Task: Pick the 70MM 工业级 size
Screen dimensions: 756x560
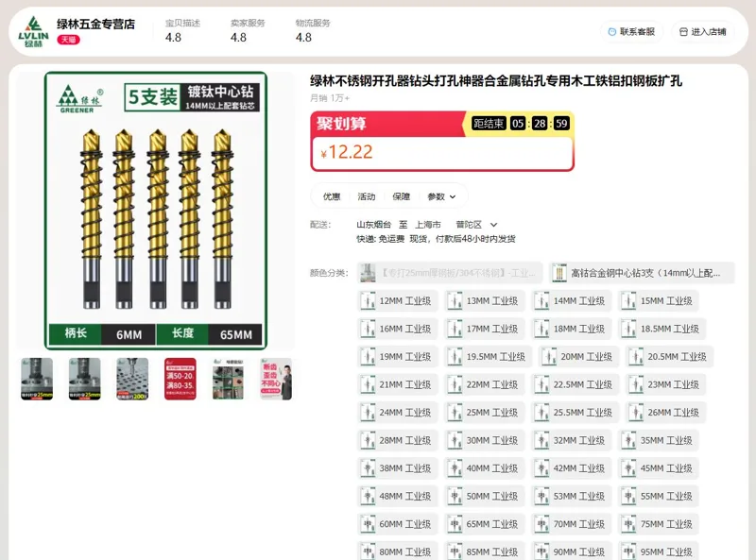Action: point(572,524)
